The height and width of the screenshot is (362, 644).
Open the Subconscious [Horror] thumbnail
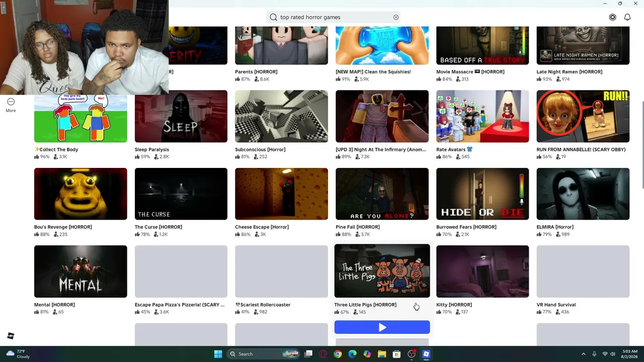tap(281, 116)
